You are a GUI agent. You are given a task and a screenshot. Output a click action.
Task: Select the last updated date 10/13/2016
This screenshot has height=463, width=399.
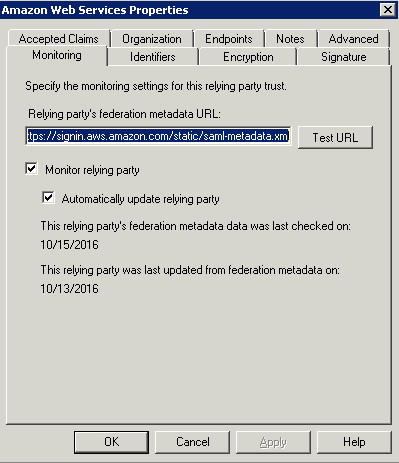pos(69,288)
